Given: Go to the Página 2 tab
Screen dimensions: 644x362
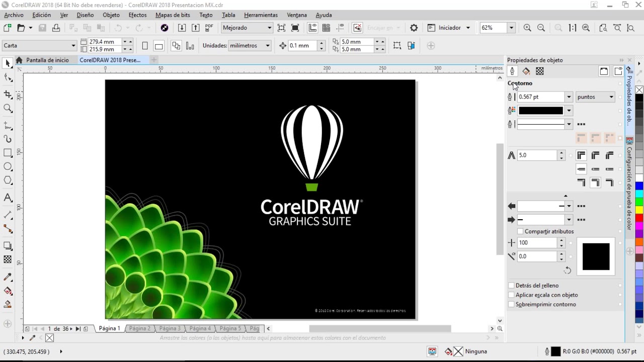Looking at the screenshot, I should (x=139, y=329).
